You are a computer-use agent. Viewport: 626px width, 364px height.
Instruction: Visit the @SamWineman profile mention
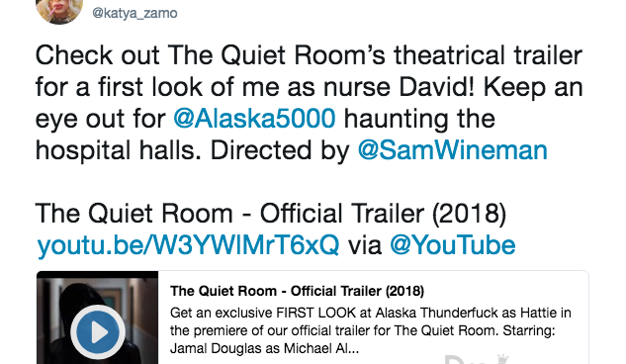coord(452,150)
